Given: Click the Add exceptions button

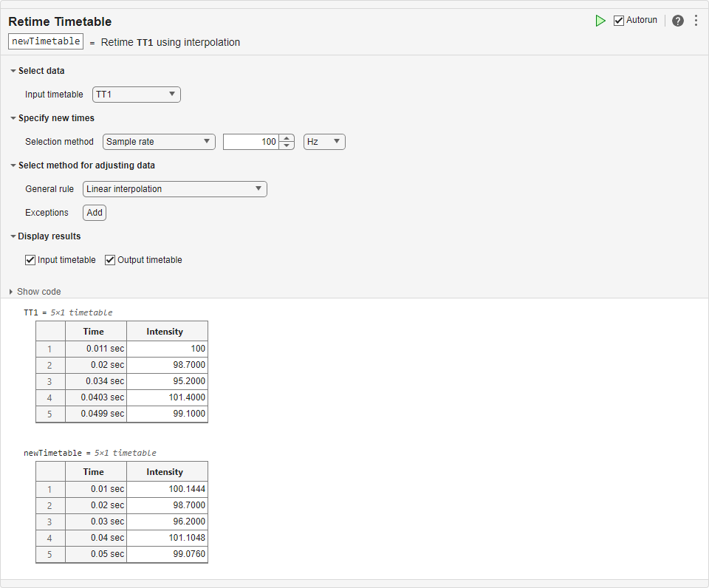Looking at the screenshot, I should point(95,213).
